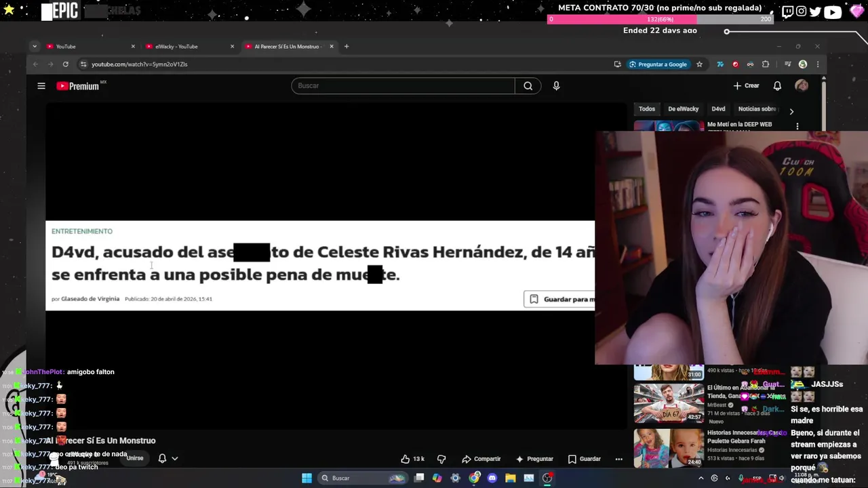This screenshot has width=868, height=488.
Task: Open File Explorer from the taskbar
Action: click(x=511, y=478)
